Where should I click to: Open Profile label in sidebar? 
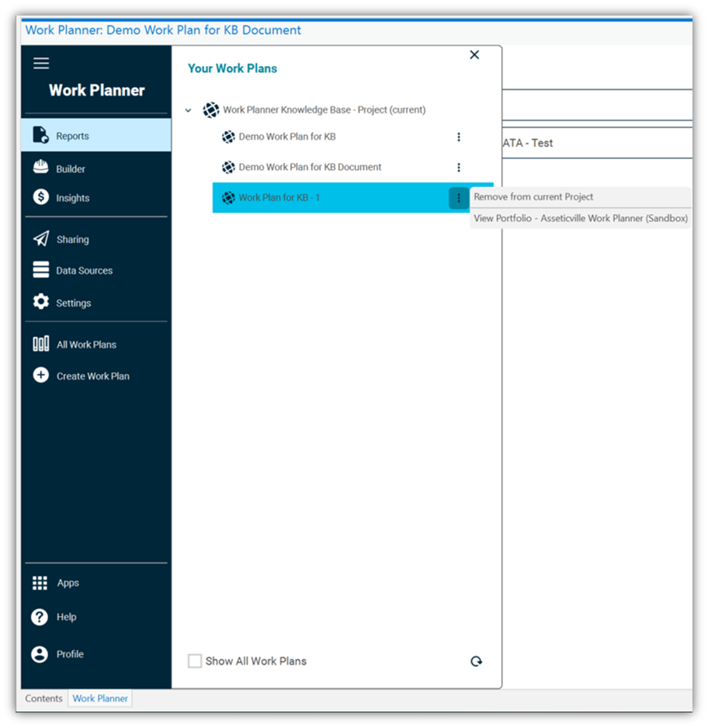(70, 654)
